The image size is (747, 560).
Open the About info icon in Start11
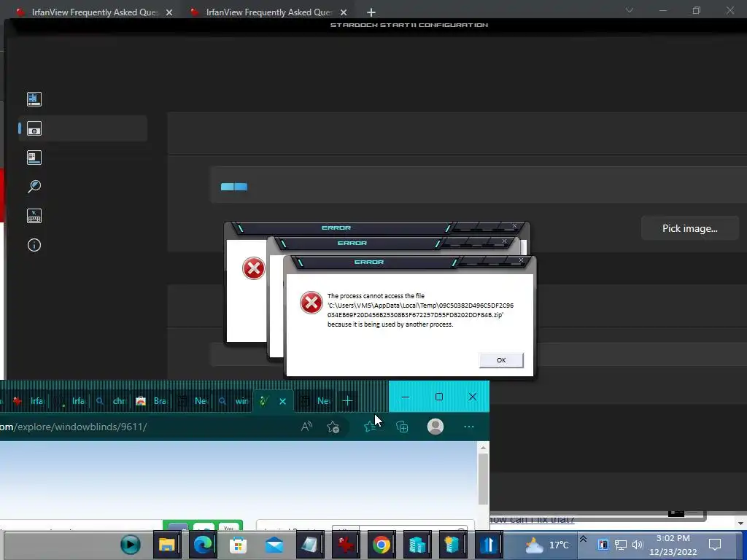34,245
